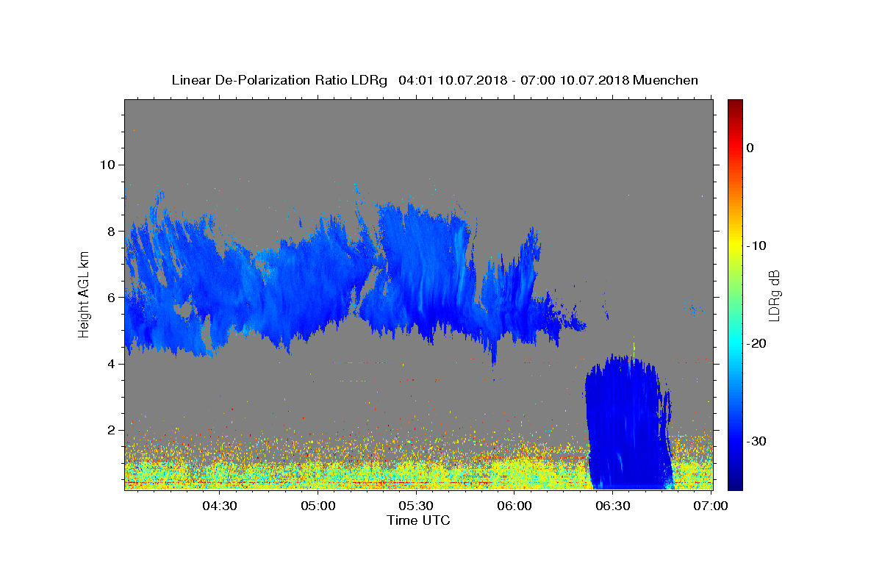Viewport: 882px width, 588px height.
Task: Click the 04:30 time tick label
Action: (220, 506)
